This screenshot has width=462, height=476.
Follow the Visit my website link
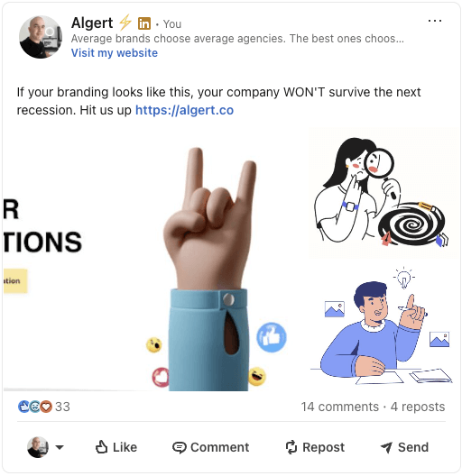tap(115, 53)
